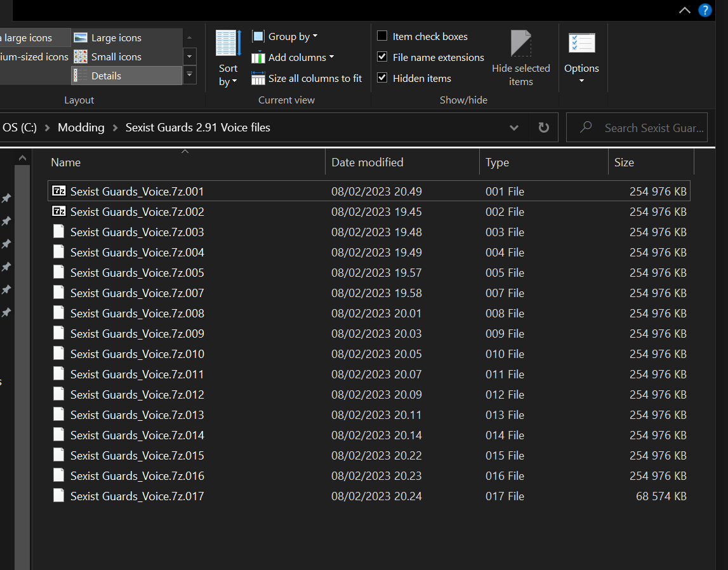728x570 pixels.
Task: Open the Group by dropdown
Action: [x=284, y=36]
